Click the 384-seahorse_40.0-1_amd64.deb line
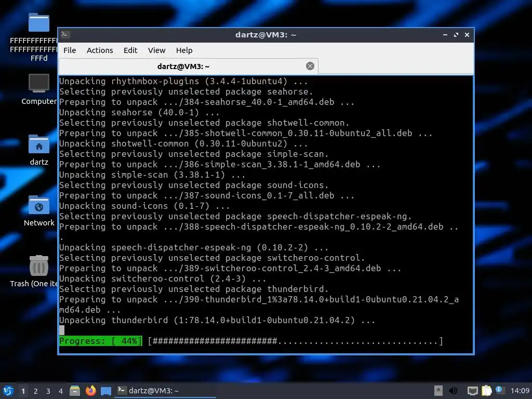This screenshot has height=399, width=532. click(x=207, y=102)
